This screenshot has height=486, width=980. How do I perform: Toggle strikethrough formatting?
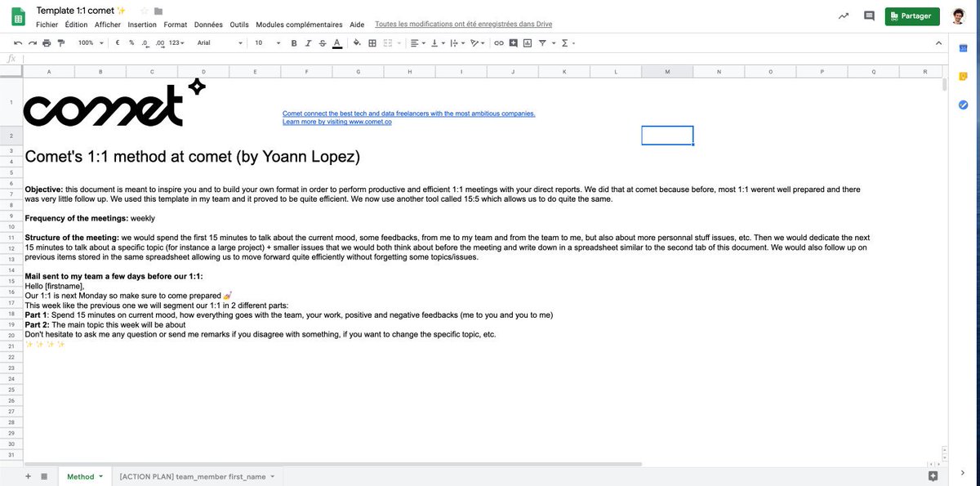point(322,43)
